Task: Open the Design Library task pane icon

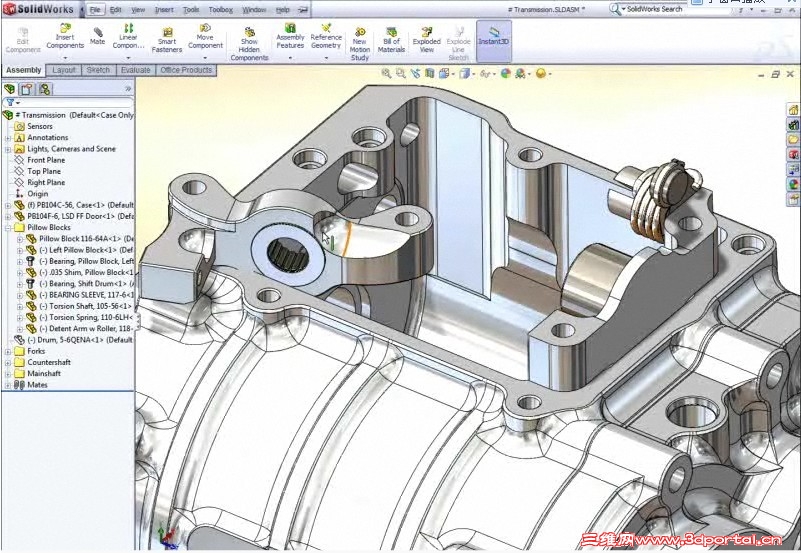Action: [x=793, y=124]
